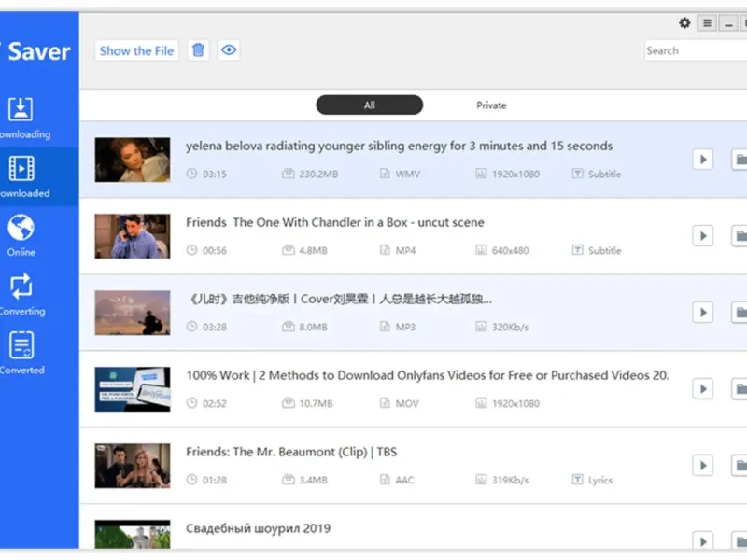Click the MOV format label

(407, 404)
